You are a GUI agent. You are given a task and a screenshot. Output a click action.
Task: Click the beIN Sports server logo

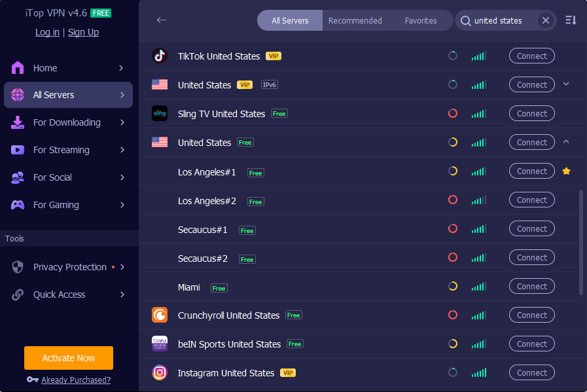[160, 344]
